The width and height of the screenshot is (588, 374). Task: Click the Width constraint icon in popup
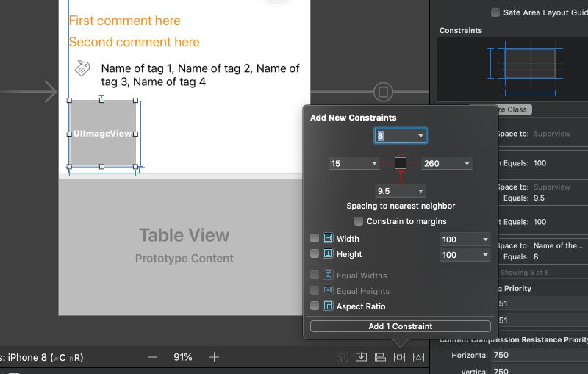click(x=328, y=238)
